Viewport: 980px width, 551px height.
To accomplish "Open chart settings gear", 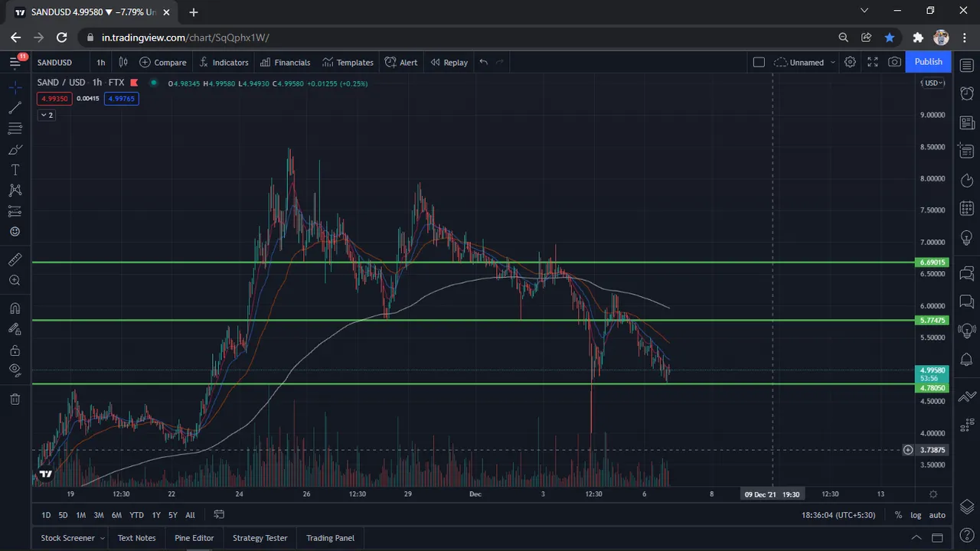I will [x=850, y=63].
